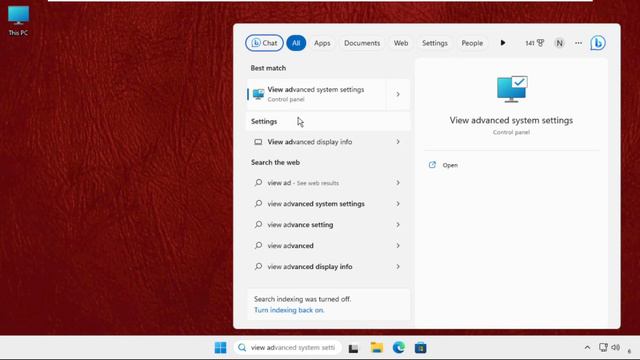The width and height of the screenshot is (640, 360).
Task: Expand the View advanced system settings chevron
Action: coord(398,94)
